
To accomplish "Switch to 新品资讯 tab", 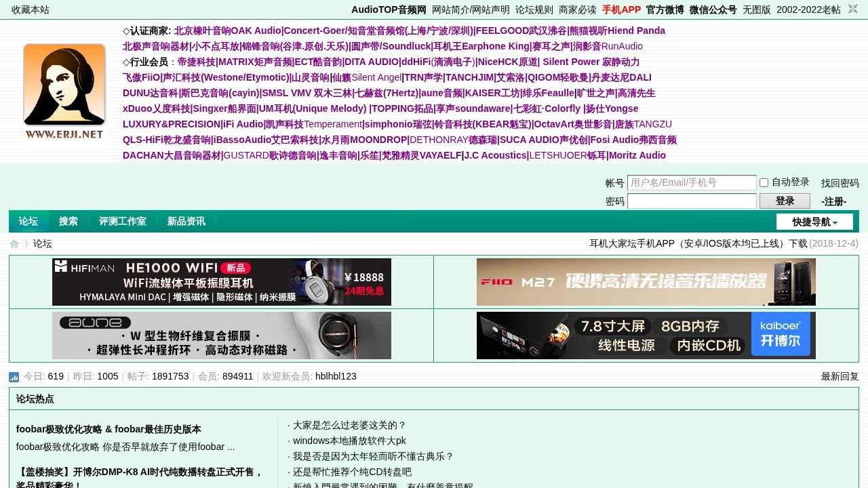I will [x=186, y=222].
